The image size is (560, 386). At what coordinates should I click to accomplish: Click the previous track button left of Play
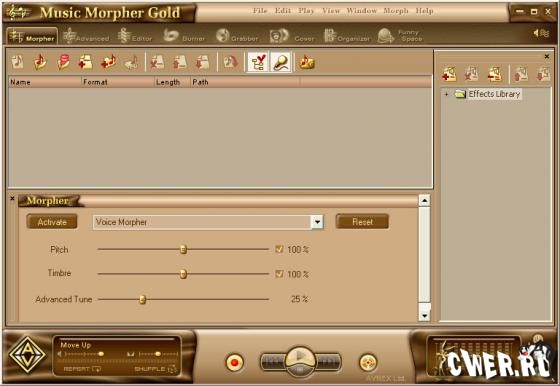pos(273,362)
